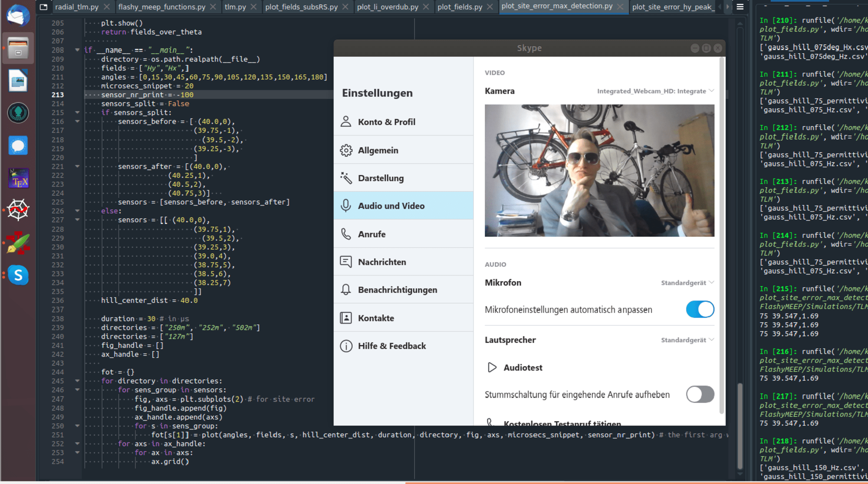Close the plot_fields.py tab
The width and height of the screenshot is (868, 484).
pos(490,7)
